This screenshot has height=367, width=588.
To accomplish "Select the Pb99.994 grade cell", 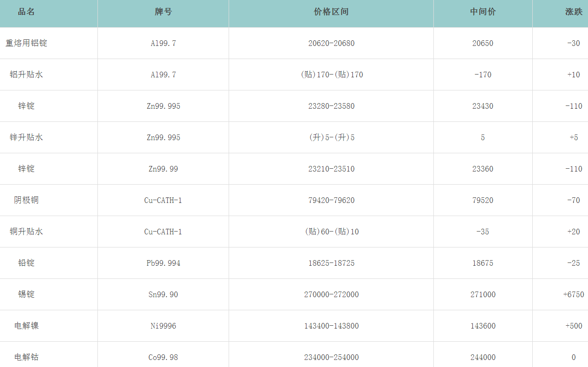I will [163, 263].
